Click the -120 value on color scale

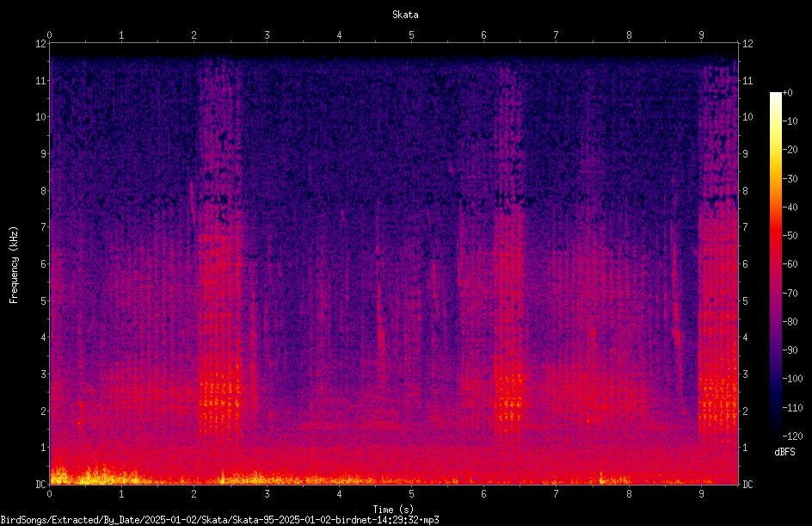[x=792, y=436]
